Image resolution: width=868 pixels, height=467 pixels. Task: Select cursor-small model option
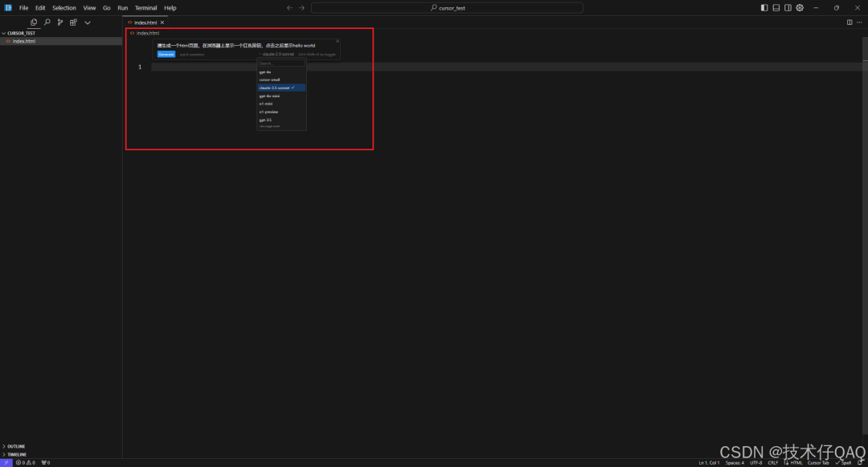tap(281, 80)
